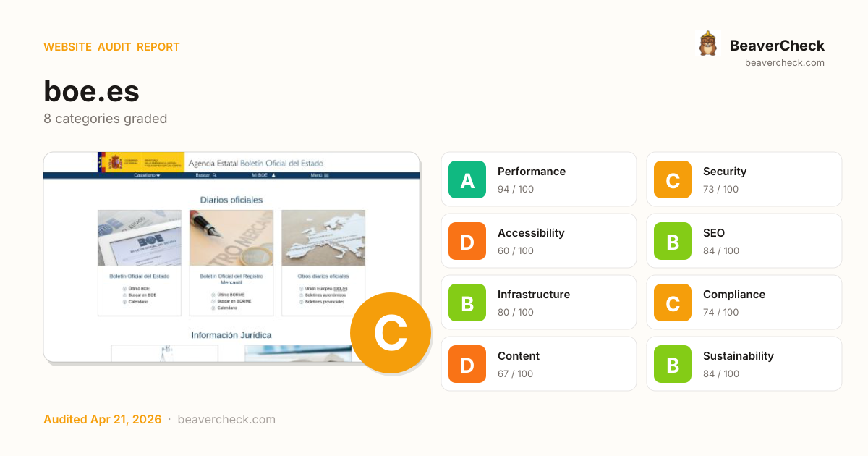Click the B Sustainability grade badge
This screenshot has width=868, height=456.
coord(673,364)
